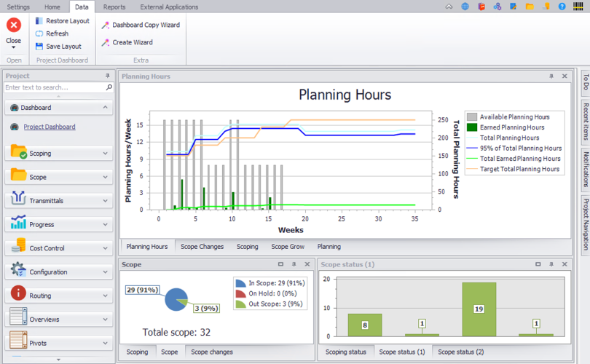Pin the Planning Hours panel

coord(551,76)
